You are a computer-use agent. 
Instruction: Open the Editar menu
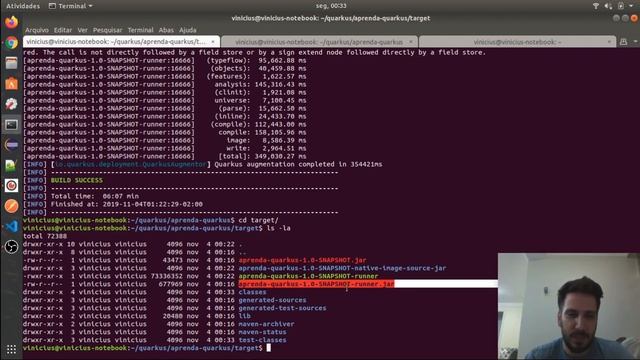pos(63,30)
